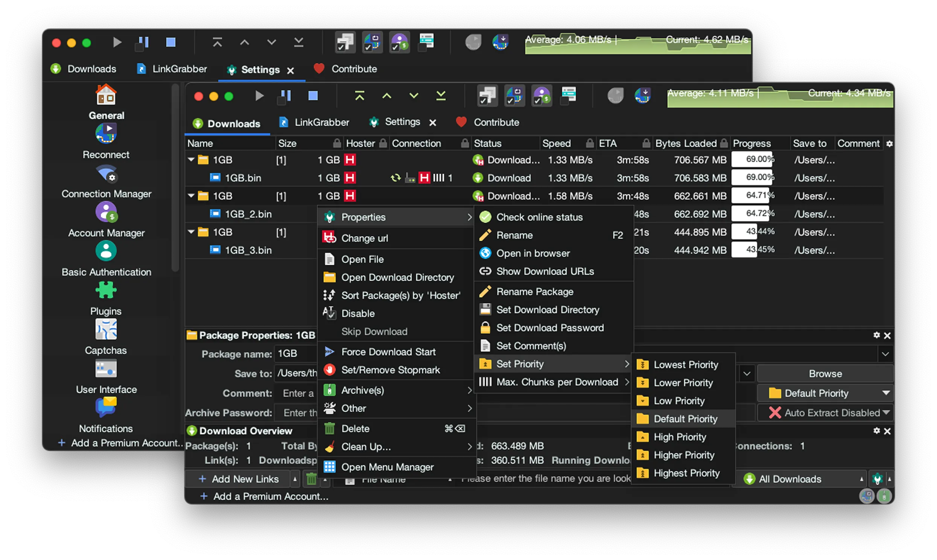
Task: Switch to LinkGrabber tab in front window
Action: 314,122
